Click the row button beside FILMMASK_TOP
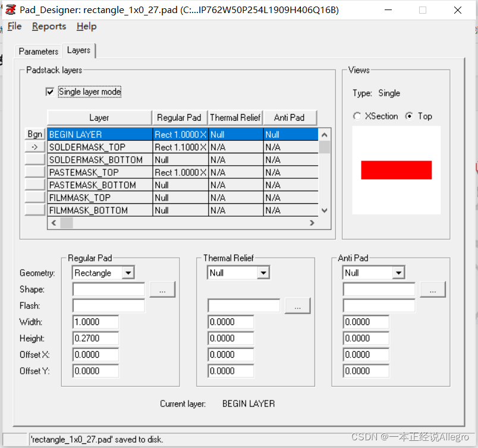The width and height of the screenshot is (478, 448). pos(34,197)
